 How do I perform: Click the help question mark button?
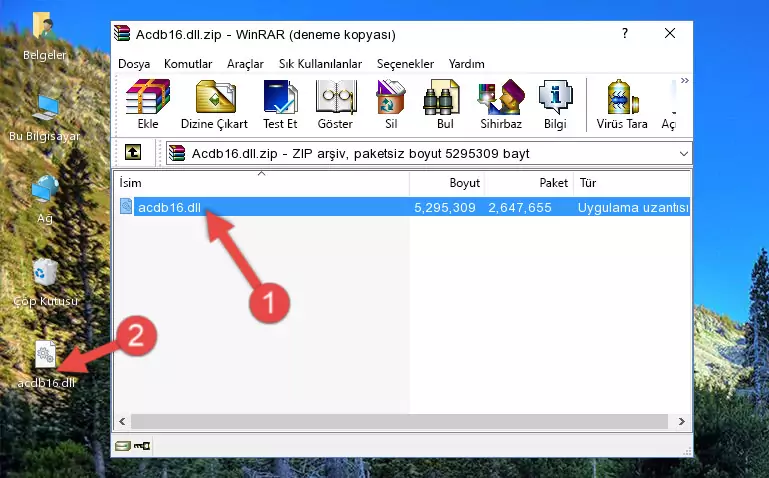point(625,33)
